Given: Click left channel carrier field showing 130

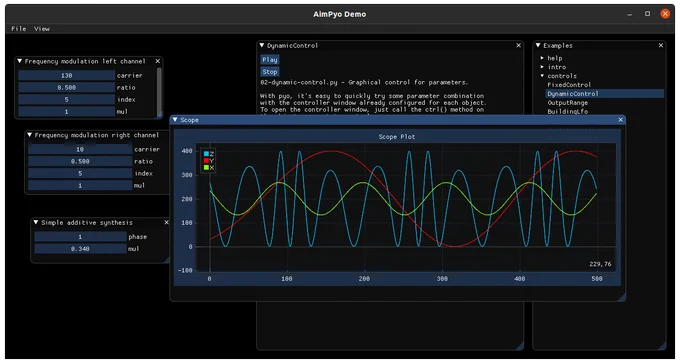Looking at the screenshot, I should [x=66, y=75].
